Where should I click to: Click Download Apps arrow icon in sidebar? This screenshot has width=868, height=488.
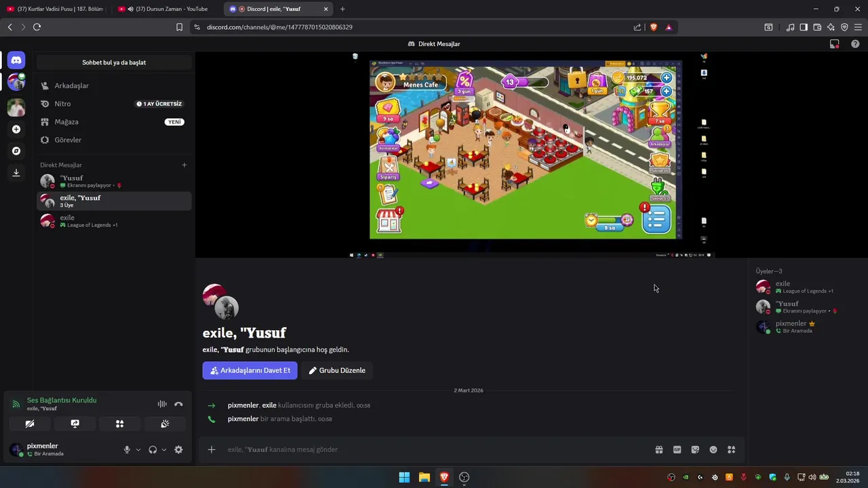coord(16,173)
